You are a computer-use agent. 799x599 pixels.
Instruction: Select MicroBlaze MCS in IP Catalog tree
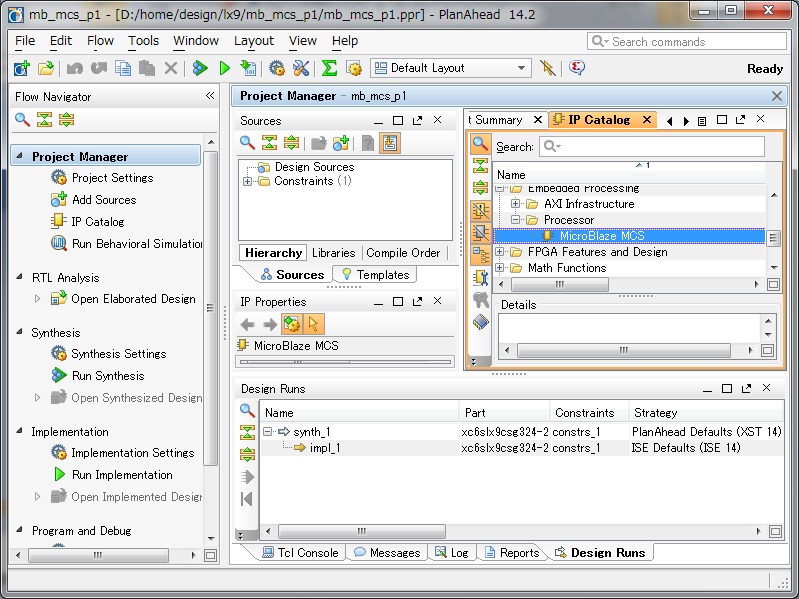629,236
